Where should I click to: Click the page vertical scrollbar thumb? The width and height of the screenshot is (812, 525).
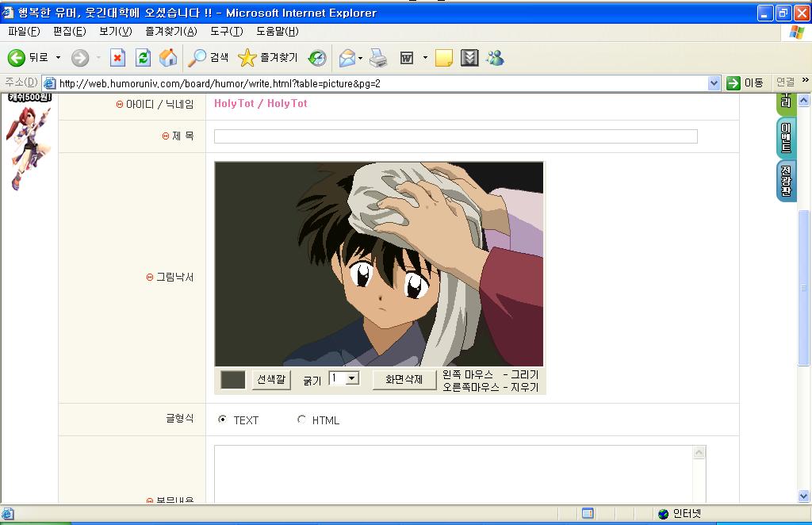coord(804,287)
